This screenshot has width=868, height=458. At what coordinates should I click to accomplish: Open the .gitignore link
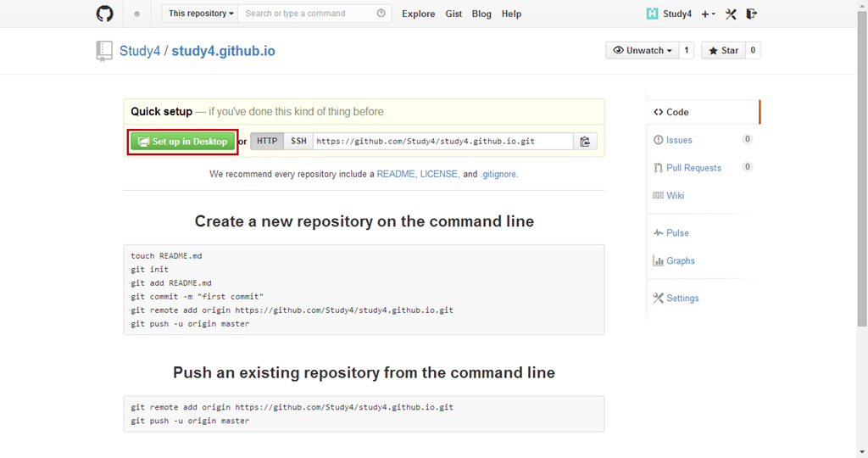(498, 174)
